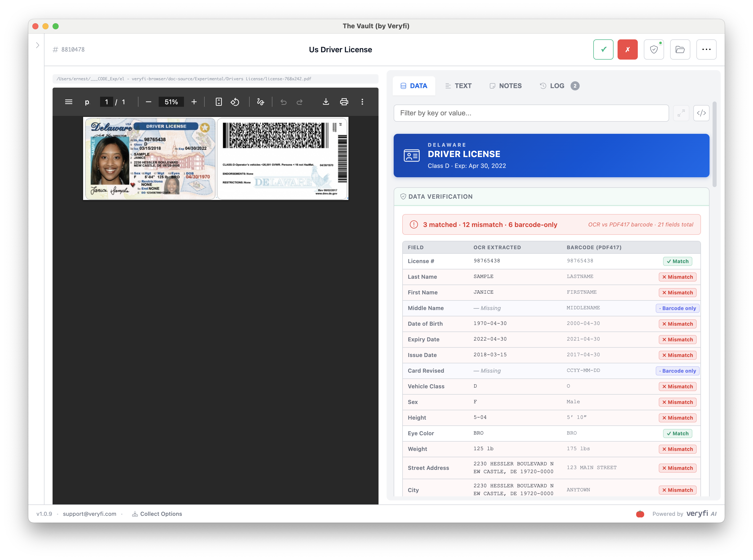Download the PDF document
This screenshot has height=560, width=753.
point(326,102)
